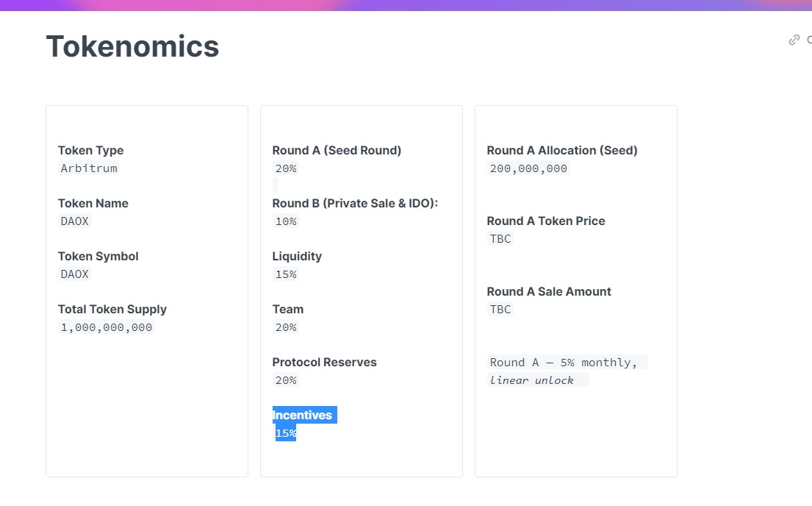Select the 20% value under Team

(286, 327)
